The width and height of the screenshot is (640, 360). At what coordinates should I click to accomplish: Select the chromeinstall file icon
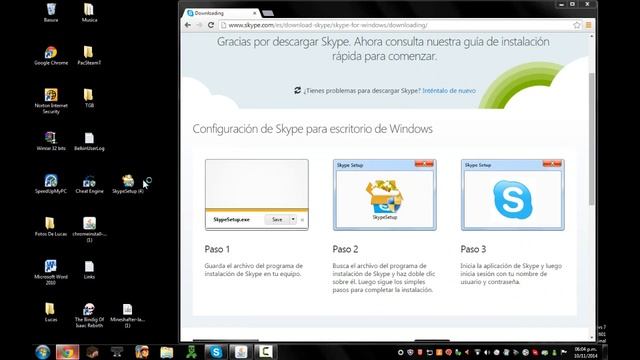(x=89, y=229)
